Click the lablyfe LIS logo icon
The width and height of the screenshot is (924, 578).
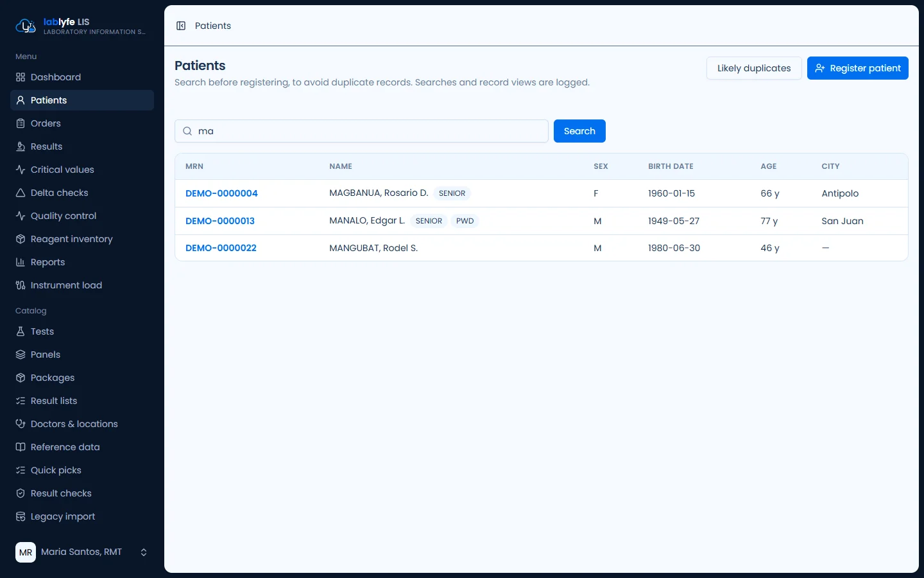pyautogui.click(x=26, y=26)
